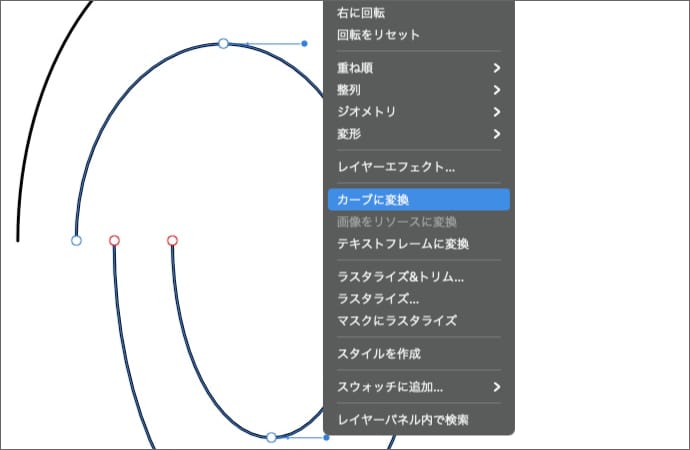Select マスクにラスタライズ option
690x450 pixels.
397,321
